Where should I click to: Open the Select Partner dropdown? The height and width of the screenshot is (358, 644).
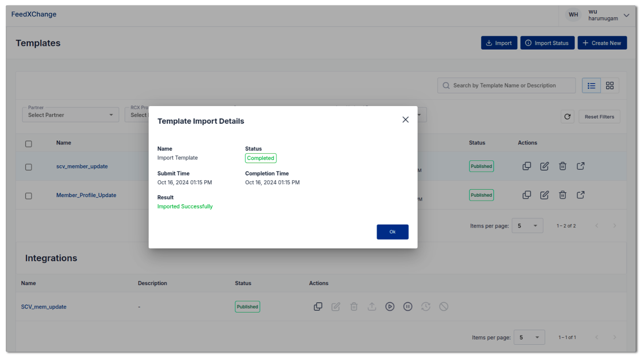tap(71, 114)
